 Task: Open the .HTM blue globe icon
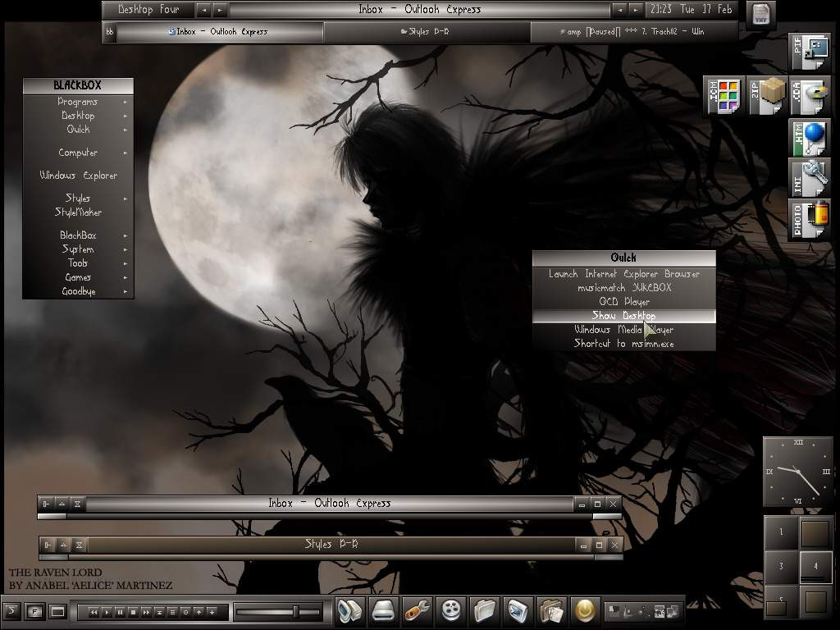point(810,138)
